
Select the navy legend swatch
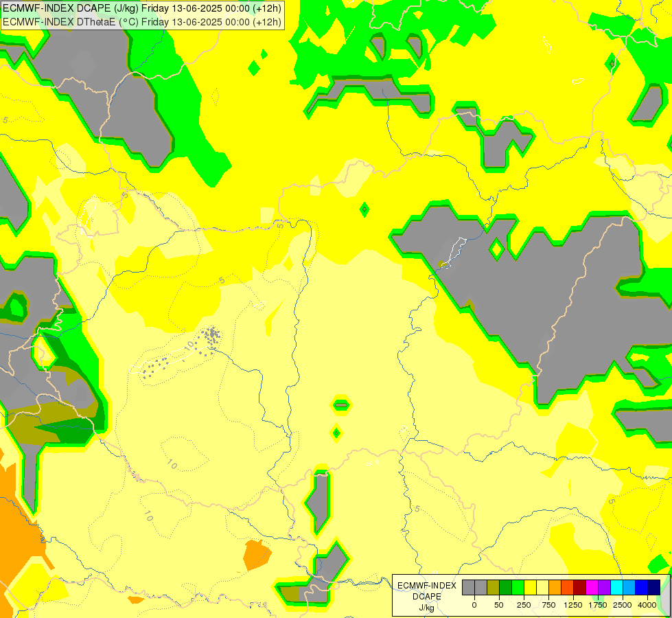(x=654, y=588)
